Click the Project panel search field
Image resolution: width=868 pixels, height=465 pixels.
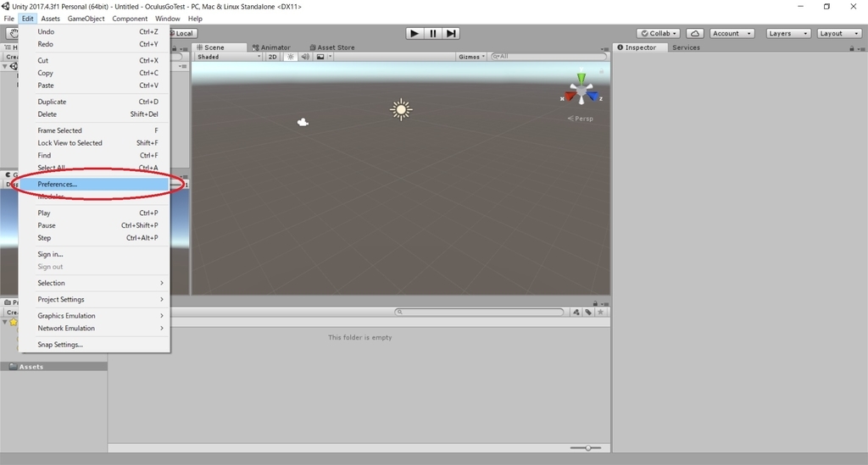479,312
